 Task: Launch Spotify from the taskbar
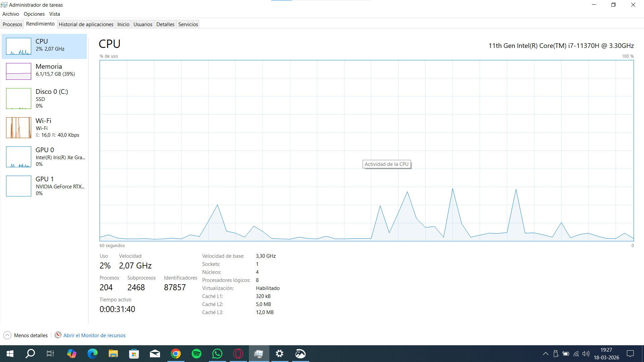197,354
